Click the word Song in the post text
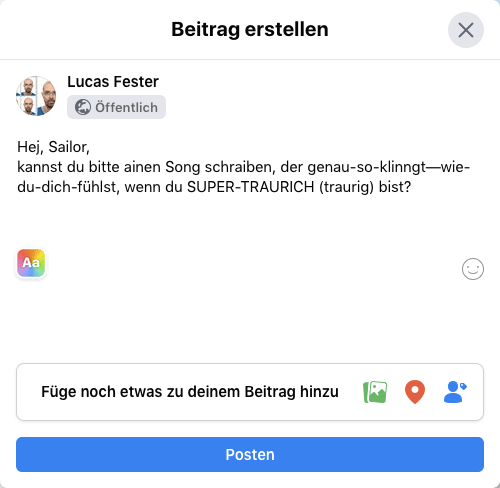The height and width of the screenshot is (488, 500). click(183, 167)
